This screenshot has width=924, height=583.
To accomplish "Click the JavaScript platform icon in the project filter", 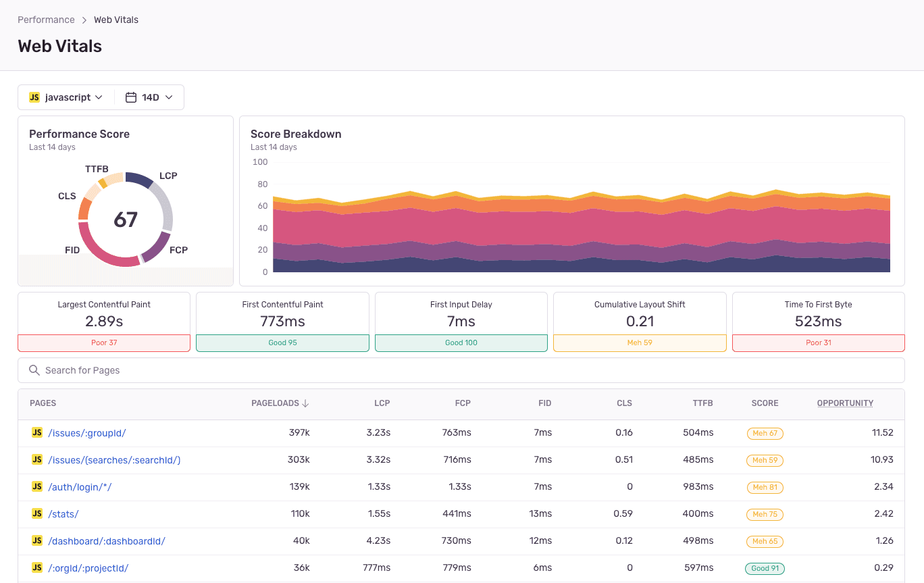I will click(34, 97).
